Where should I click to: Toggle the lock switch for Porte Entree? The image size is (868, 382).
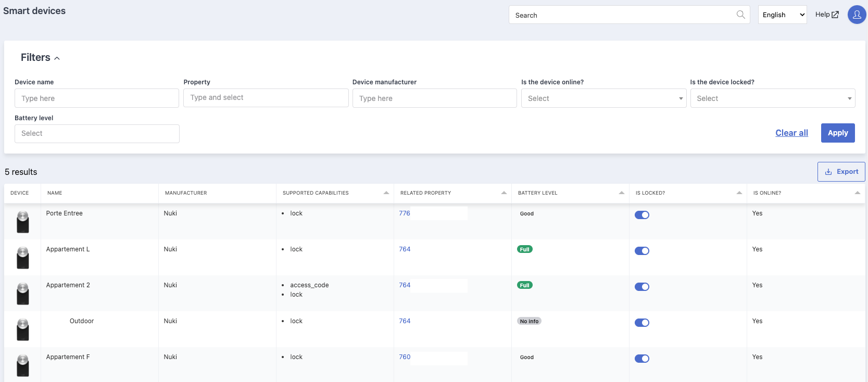pos(642,215)
